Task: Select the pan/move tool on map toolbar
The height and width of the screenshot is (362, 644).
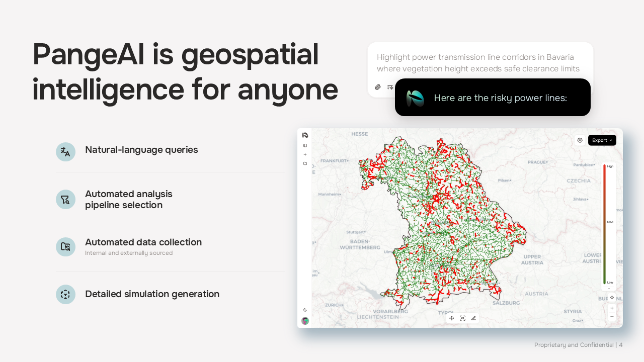Action: [451, 318]
